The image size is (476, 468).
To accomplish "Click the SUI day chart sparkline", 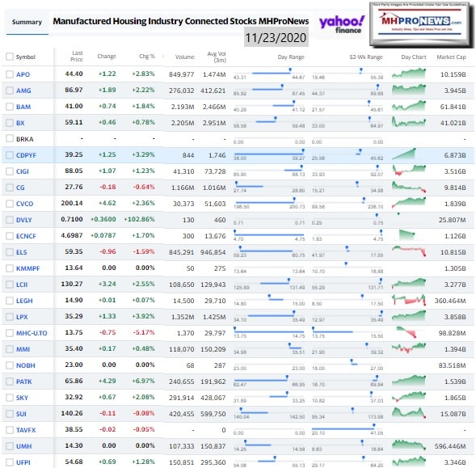I will [409, 413].
